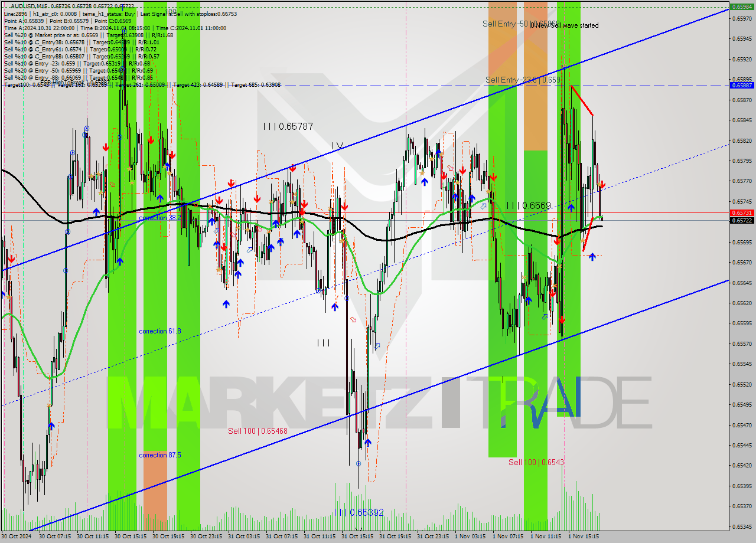Click the '31 Oct 03:15' time label
756x543 pixels.
click(244, 537)
